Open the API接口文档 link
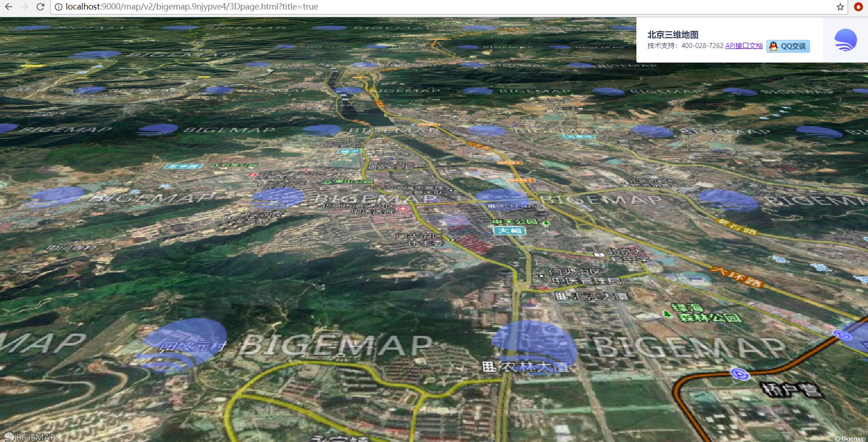 tap(744, 46)
